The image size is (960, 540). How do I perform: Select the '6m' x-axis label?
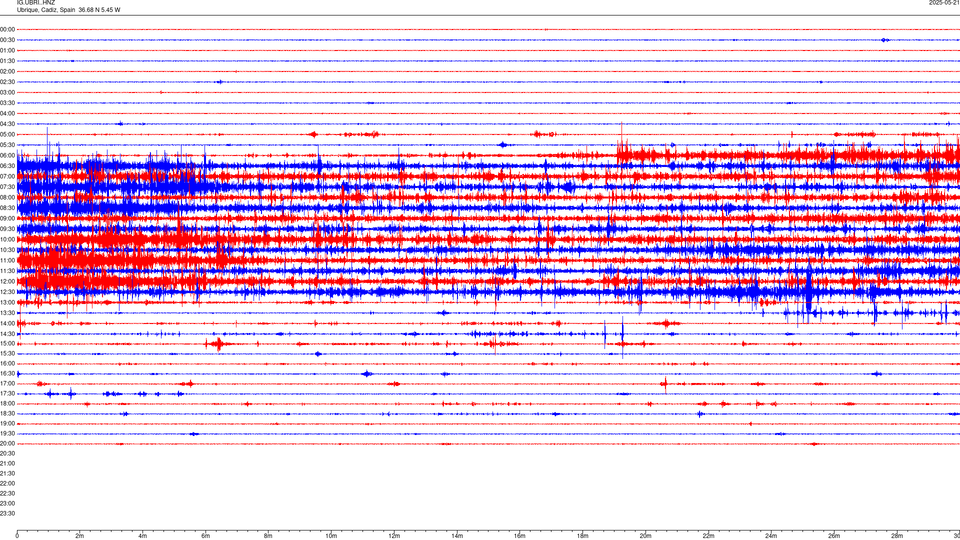pyautogui.click(x=206, y=536)
